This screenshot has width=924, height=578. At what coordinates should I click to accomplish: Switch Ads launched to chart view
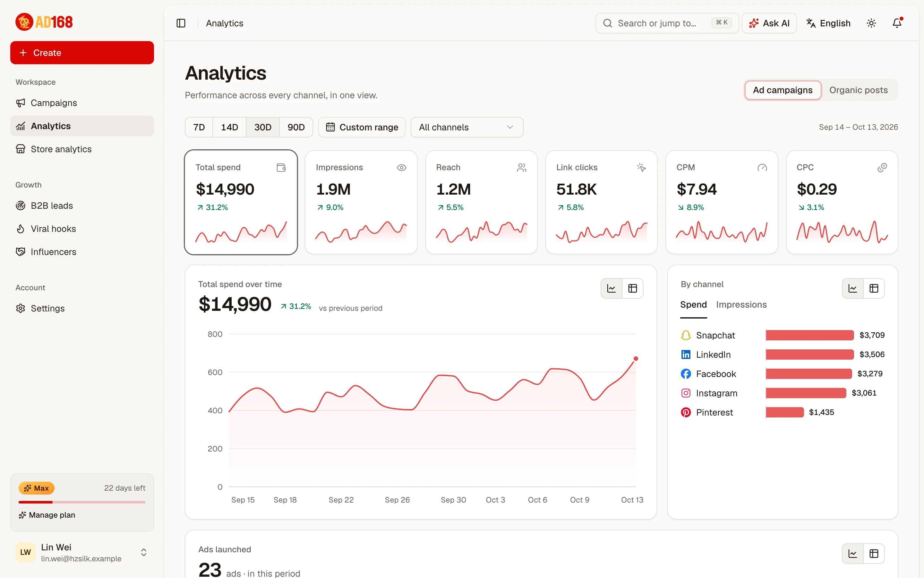coord(852,553)
